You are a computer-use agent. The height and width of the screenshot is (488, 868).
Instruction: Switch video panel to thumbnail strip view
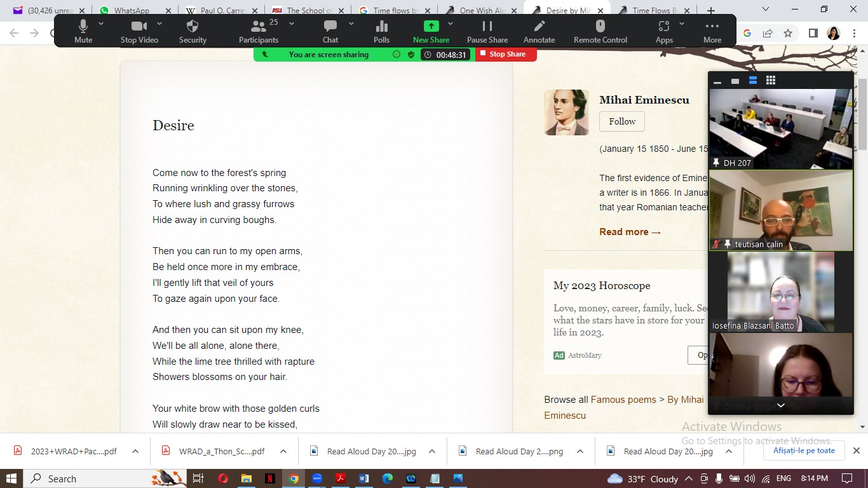click(x=753, y=81)
